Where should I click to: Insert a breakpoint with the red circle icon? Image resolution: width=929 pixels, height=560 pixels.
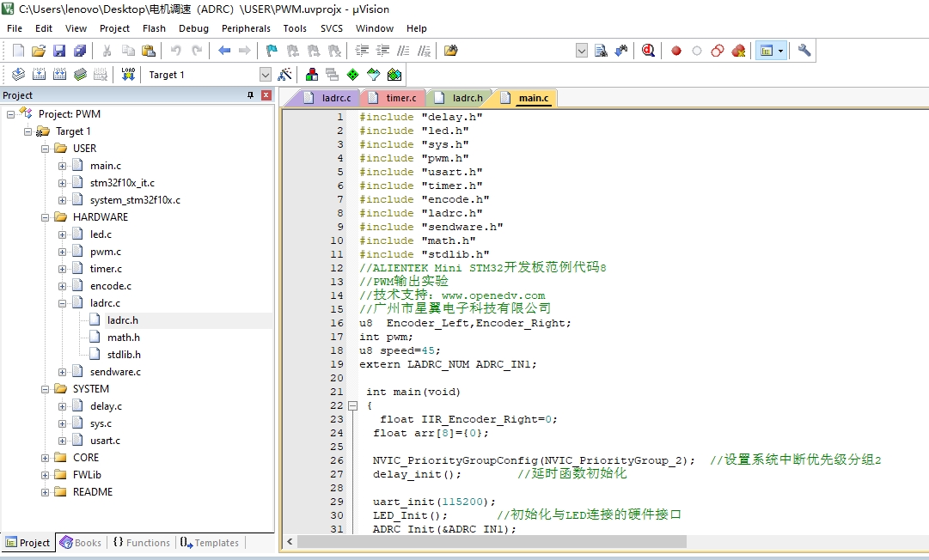pos(676,51)
